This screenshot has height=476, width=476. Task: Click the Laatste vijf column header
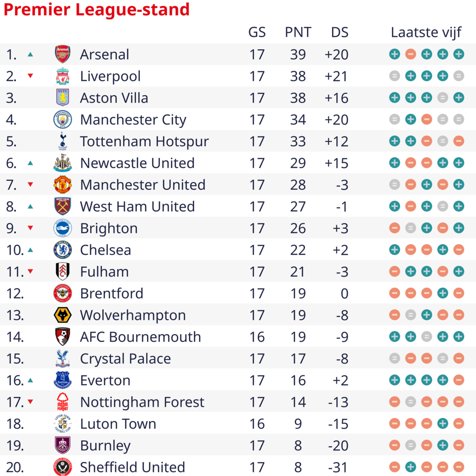coord(426,32)
